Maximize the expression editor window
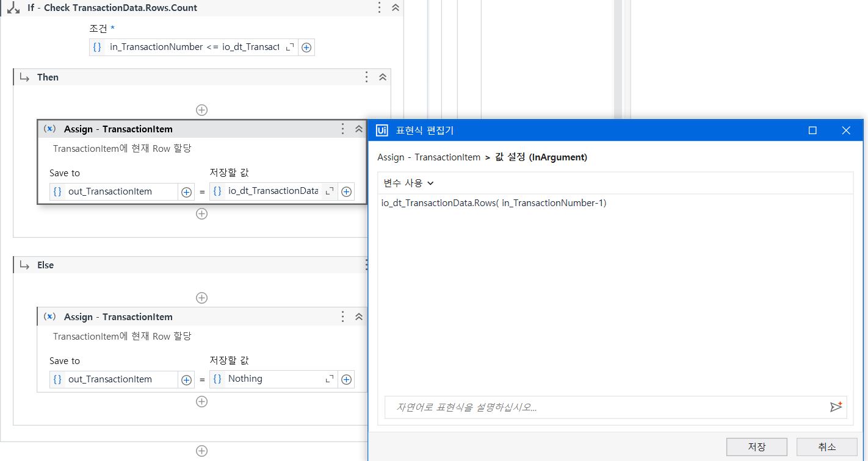This screenshot has width=868, height=461. pyautogui.click(x=812, y=130)
